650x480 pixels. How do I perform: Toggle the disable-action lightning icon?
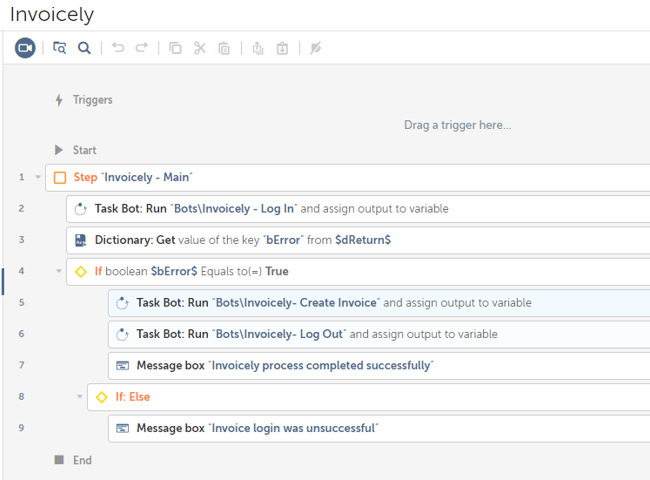[315, 48]
